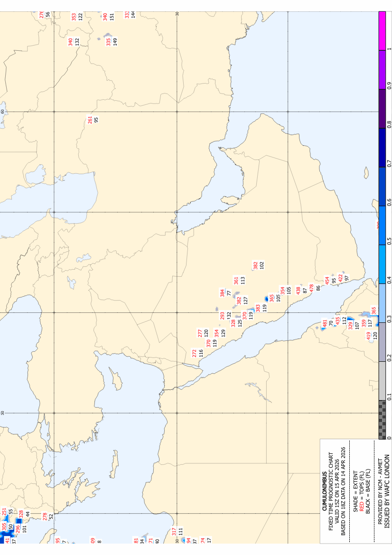
Task: Click the red 384 tops value
Action: 222,292
